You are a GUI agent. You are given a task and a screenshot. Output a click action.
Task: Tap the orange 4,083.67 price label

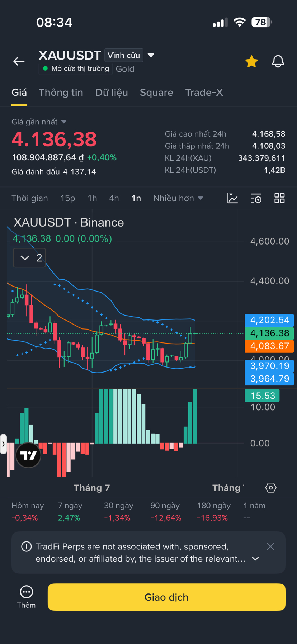(269, 346)
